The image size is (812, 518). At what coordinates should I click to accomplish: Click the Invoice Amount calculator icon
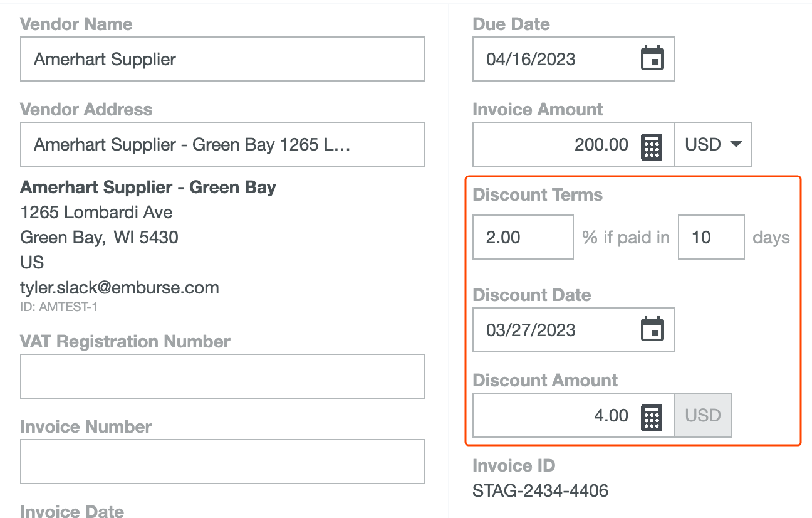652,145
